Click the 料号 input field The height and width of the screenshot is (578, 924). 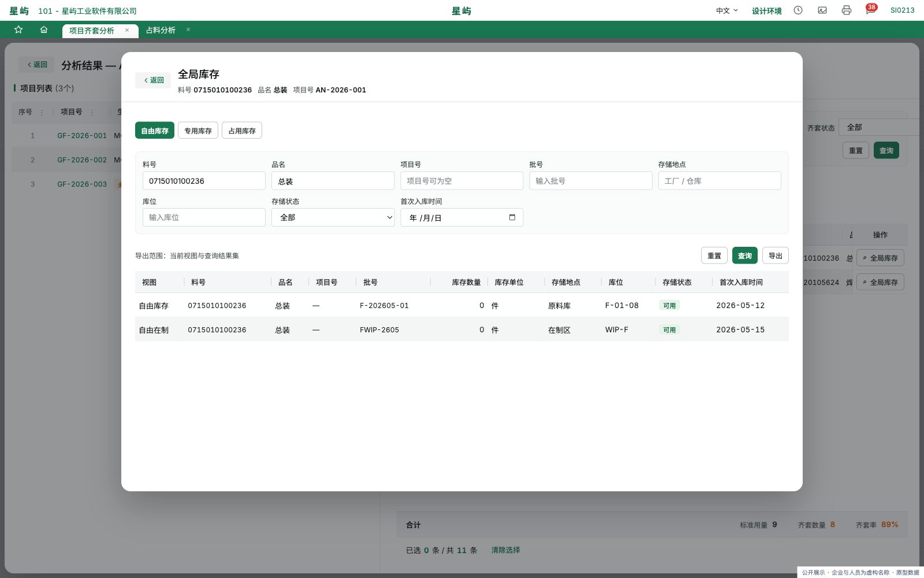coord(204,181)
